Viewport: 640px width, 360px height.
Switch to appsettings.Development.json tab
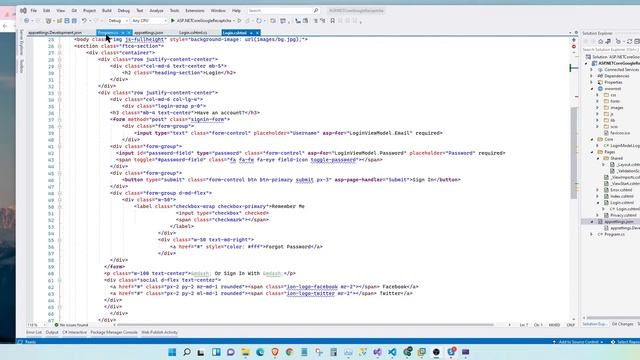point(55,33)
